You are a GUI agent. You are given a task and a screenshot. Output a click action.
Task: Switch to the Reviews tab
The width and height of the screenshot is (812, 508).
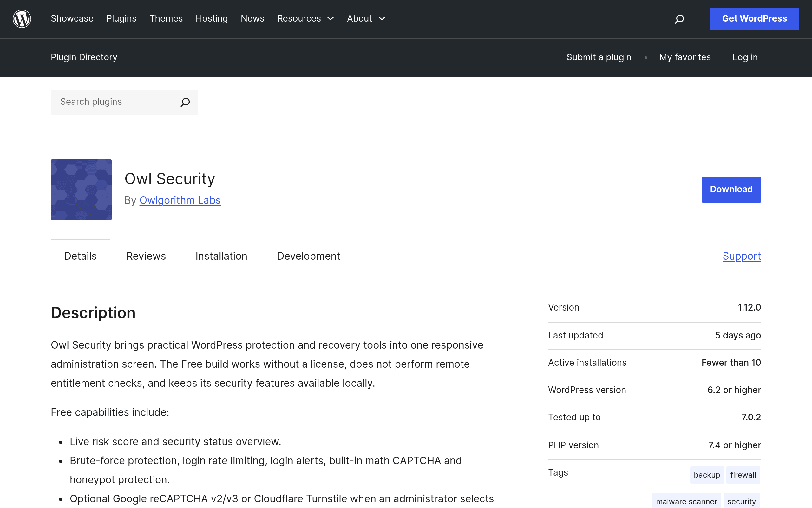pos(146,256)
